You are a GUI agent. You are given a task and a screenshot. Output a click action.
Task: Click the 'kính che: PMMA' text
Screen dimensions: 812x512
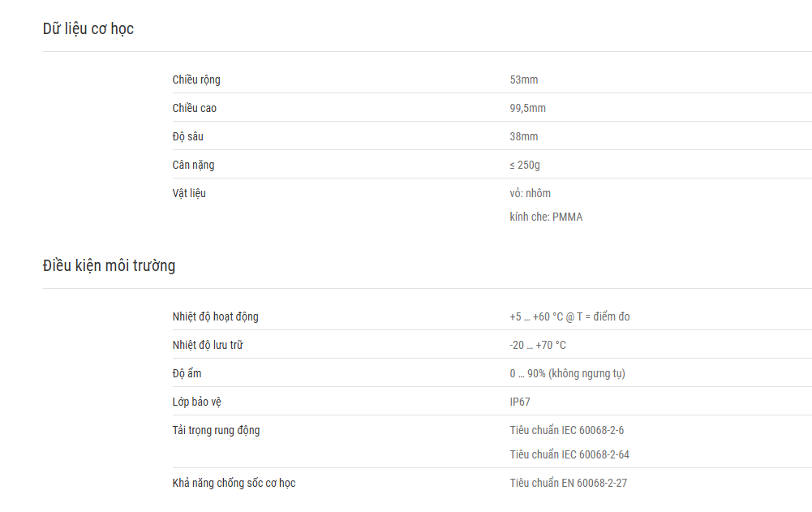click(546, 217)
